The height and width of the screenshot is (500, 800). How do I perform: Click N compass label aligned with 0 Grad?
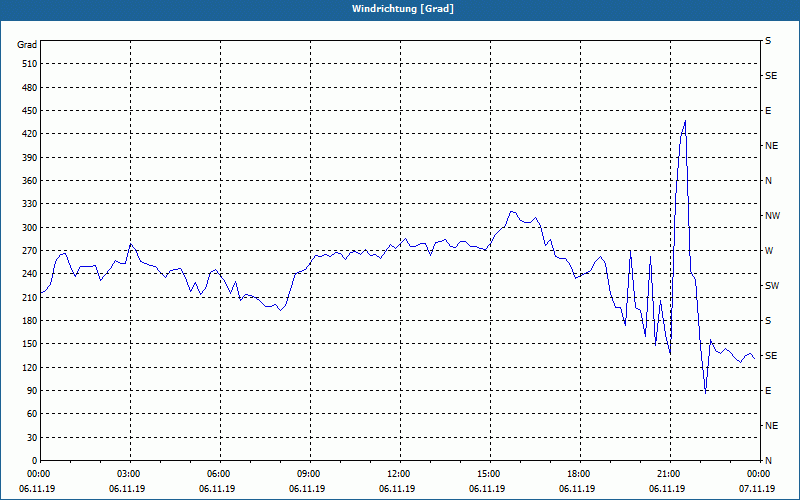click(768, 460)
